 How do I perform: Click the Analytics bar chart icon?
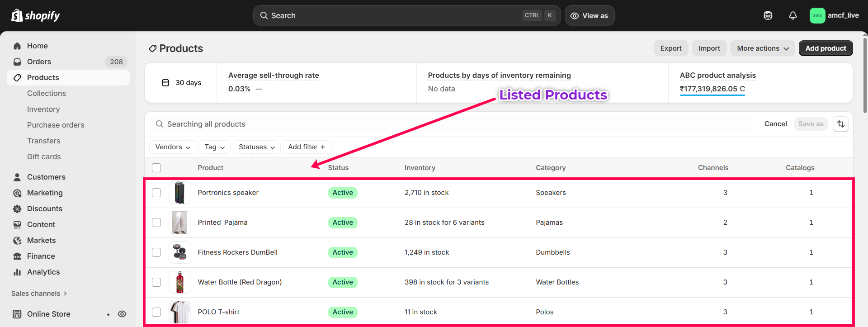coord(17,272)
